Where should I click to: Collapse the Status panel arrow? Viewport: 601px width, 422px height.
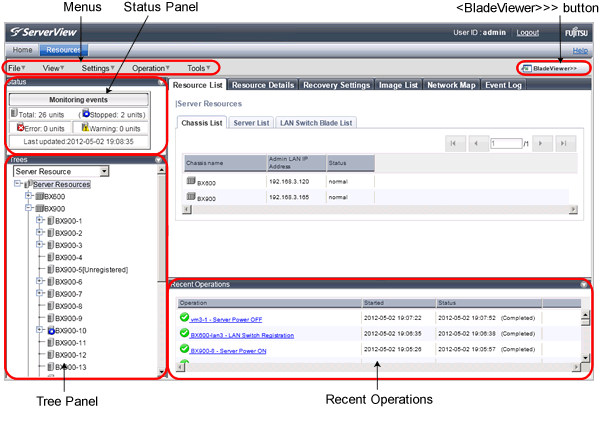coord(161,82)
